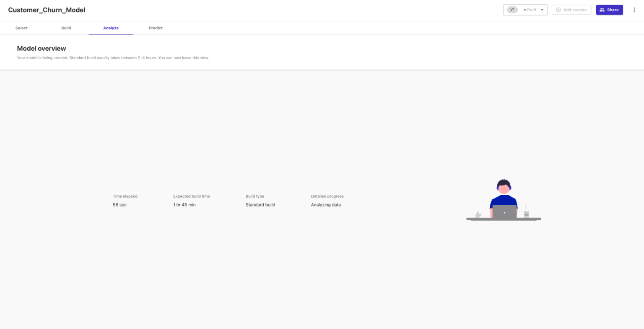The height and width of the screenshot is (329, 644).
Task: Click the plus icon in Add version
Action: click(558, 10)
